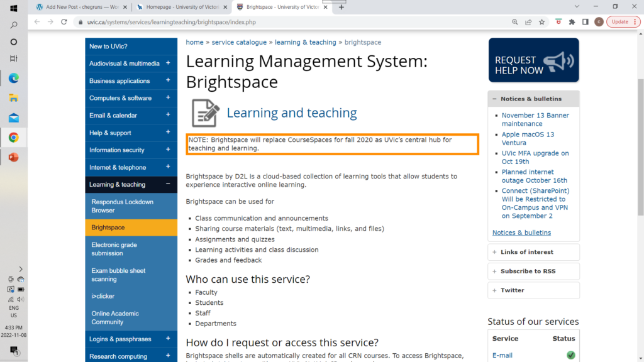Open Microsoft Edge from the taskbar
The height and width of the screenshot is (362, 644).
pos(13,78)
